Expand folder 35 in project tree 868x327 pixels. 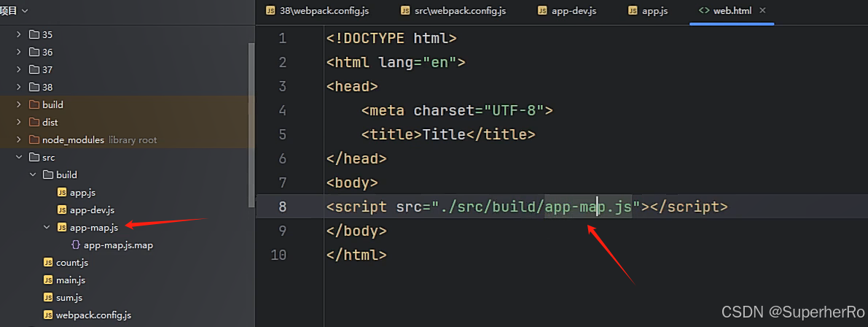tap(19, 34)
